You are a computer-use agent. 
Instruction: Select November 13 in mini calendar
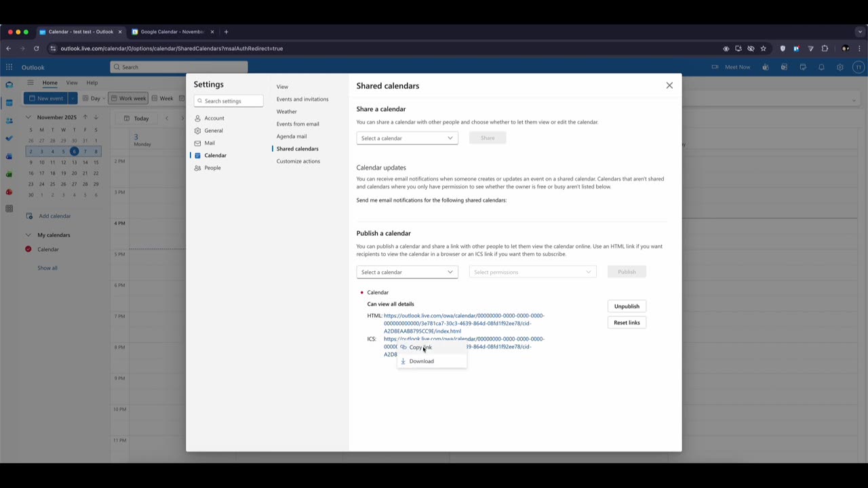(74, 162)
